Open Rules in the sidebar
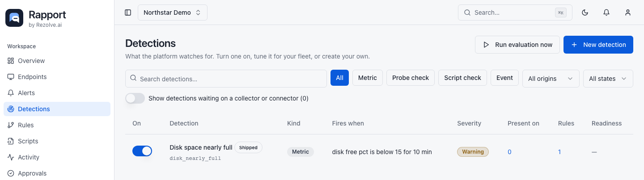This screenshot has height=180, width=644. coord(57,125)
